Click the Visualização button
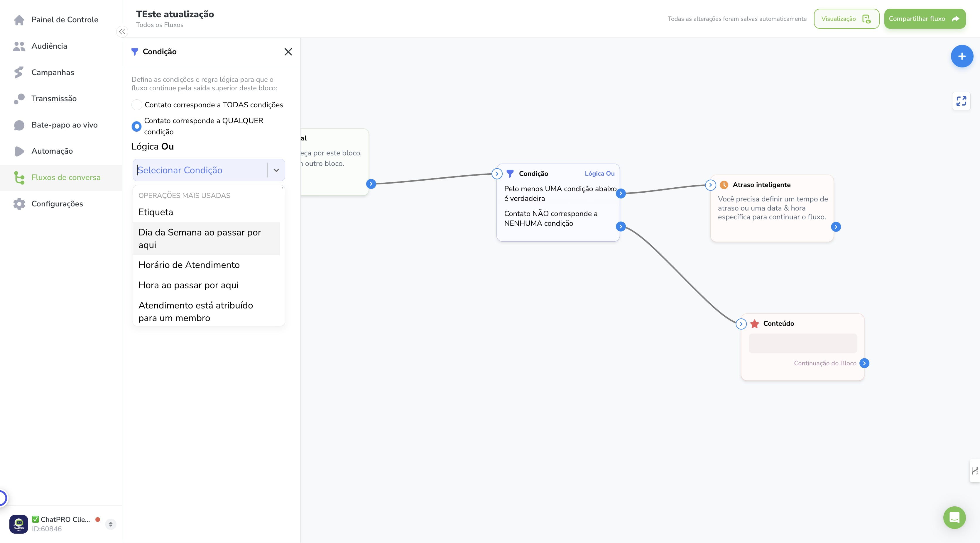This screenshot has height=543, width=980. point(846,19)
